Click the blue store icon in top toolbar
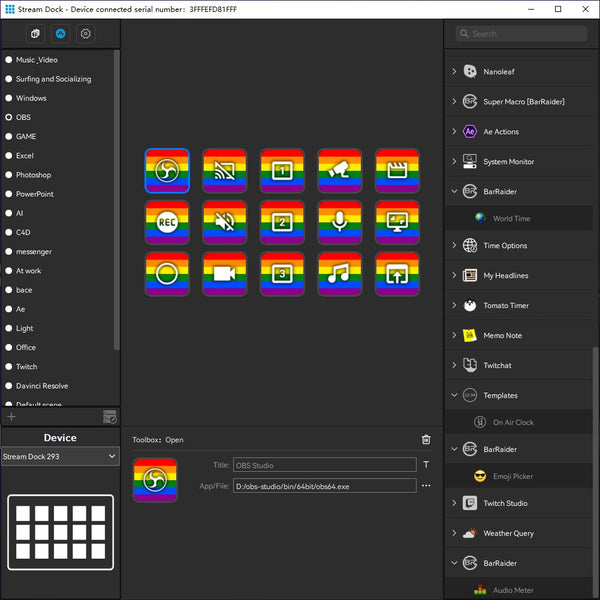Image resolution: width=600 pixels, height=600 pixels. click(x=60, y=34)
